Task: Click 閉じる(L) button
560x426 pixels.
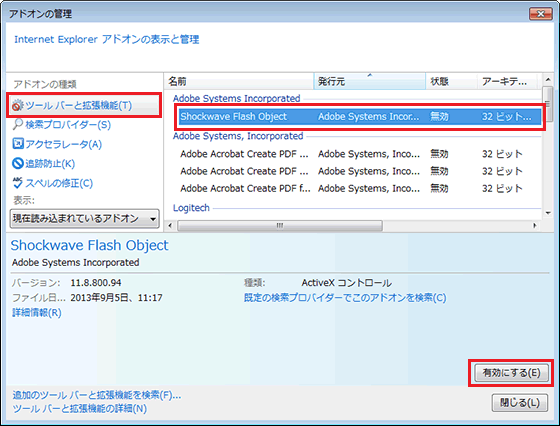Action: click(520, 403)
